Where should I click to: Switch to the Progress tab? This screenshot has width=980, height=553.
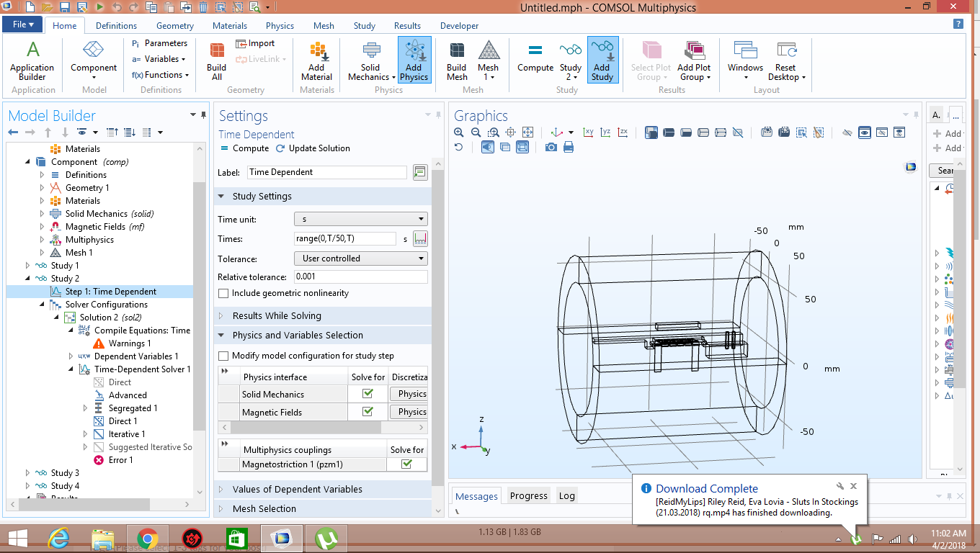point(528,496)
